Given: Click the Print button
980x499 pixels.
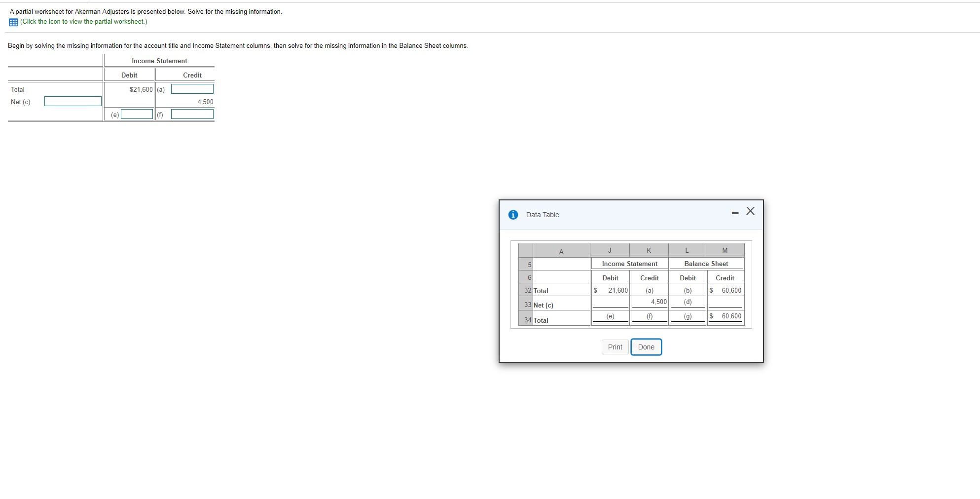Looking at the screenshot, I should coord(615,347).
